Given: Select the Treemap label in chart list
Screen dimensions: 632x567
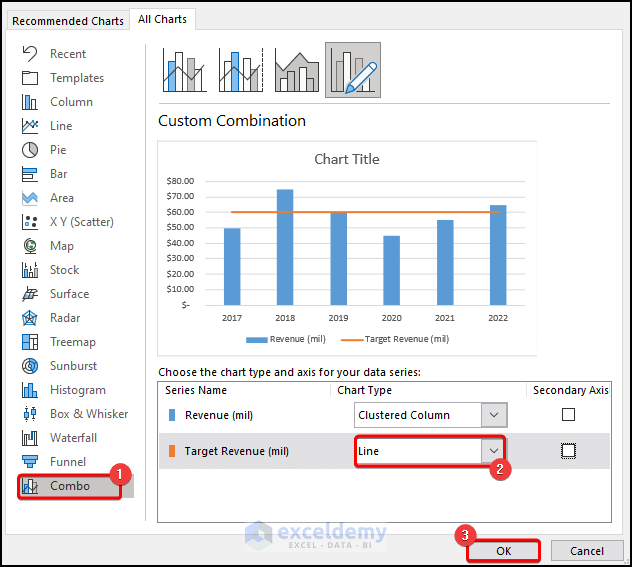Looking at the screenshot, I should [x=73, y=342].
